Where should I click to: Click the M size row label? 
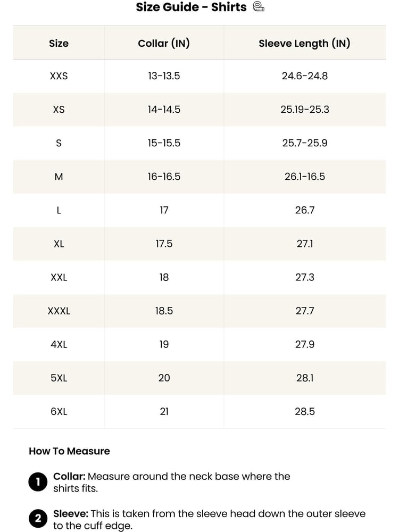(x=59, y=177)
